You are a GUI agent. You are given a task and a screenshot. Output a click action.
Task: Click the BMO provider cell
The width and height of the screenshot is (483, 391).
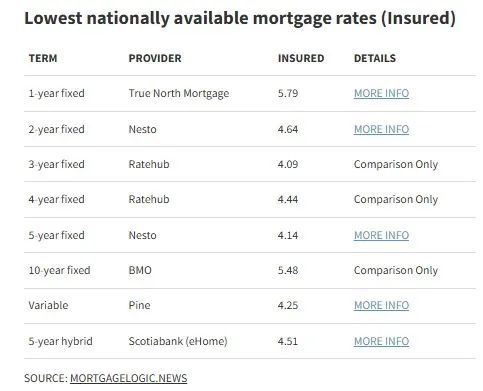[140, 270]
